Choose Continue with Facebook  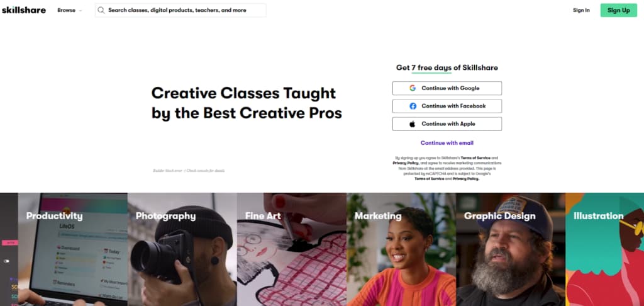pos(447,106)
